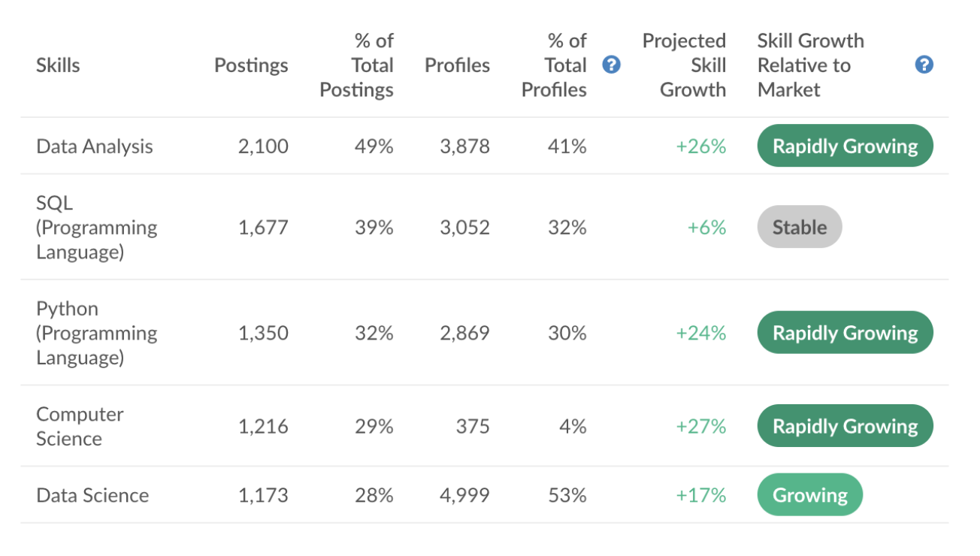Viewport: 980px width, 556px height.
Task: Click the +26% growth value for Data Analysis
Action: tap(700, 147)
